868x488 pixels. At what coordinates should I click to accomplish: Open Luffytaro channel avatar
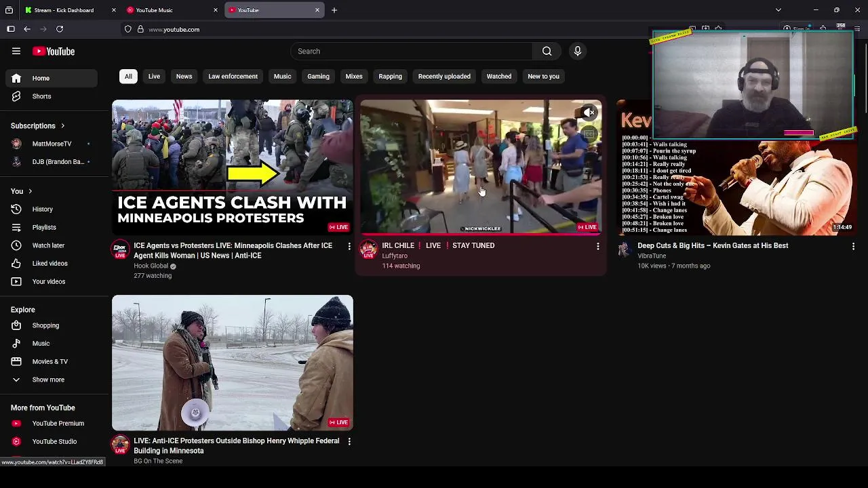[x=368, y=249]
